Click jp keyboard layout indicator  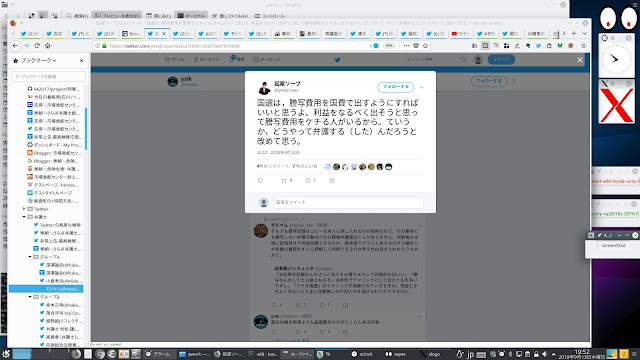pyautogui.click(x=470, y=354)
